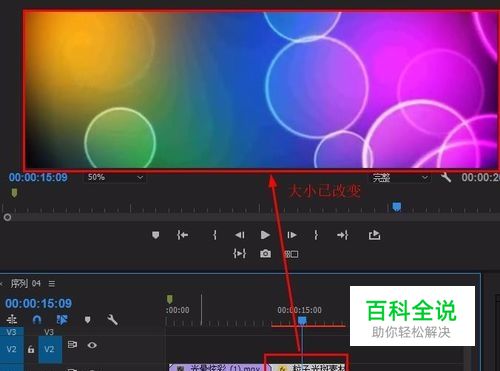Image resolution: width=500 pixels, height=371 pixels.
Task: Click the program monitor video preview
Action: 261,90
